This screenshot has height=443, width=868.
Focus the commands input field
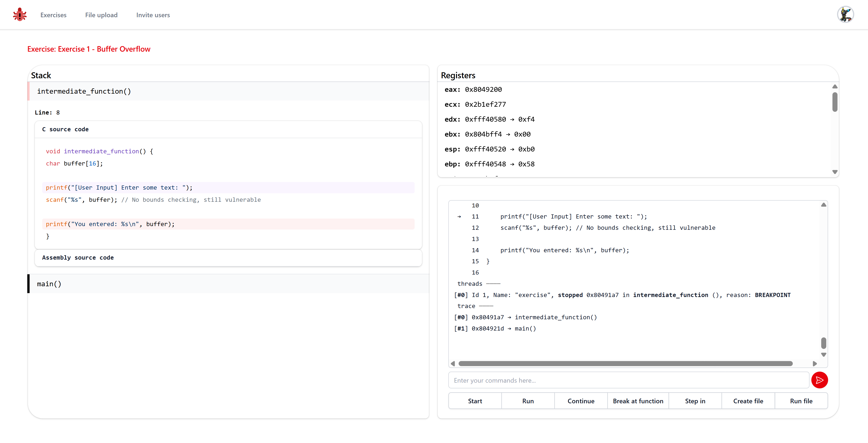(628, 380)
